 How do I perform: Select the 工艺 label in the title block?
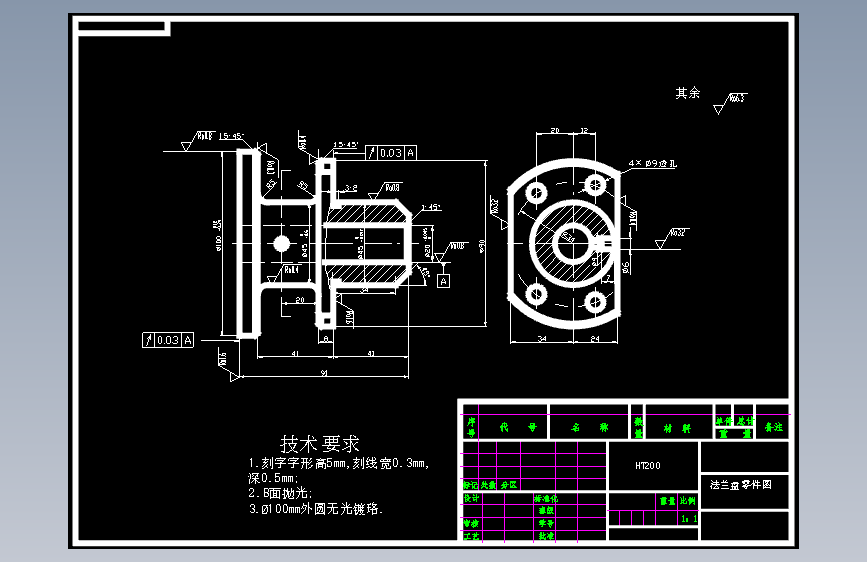471,536
